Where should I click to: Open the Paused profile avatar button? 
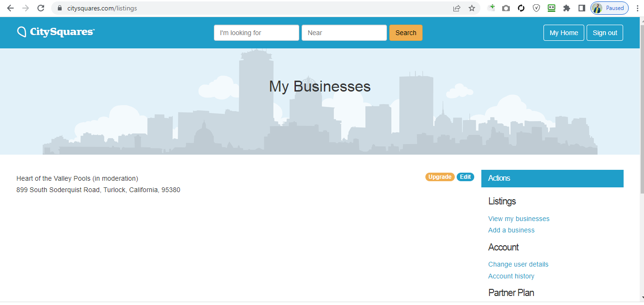tap(609, 8)
